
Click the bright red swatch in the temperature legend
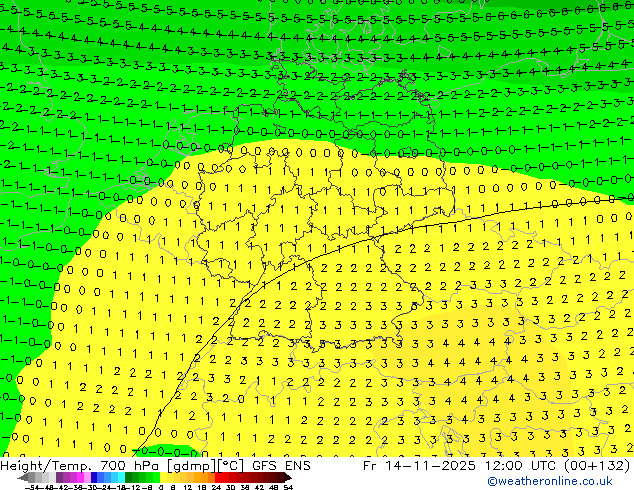click(218, 477)
